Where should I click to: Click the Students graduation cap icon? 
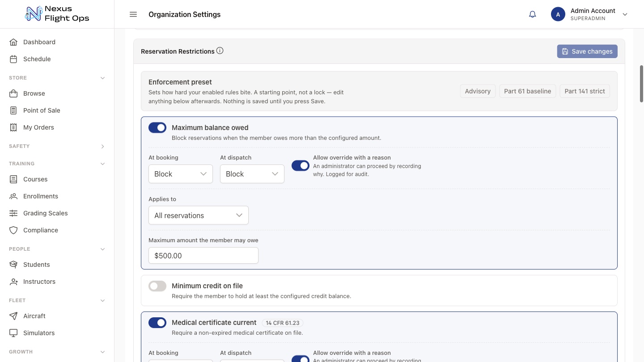click(13, 265)
